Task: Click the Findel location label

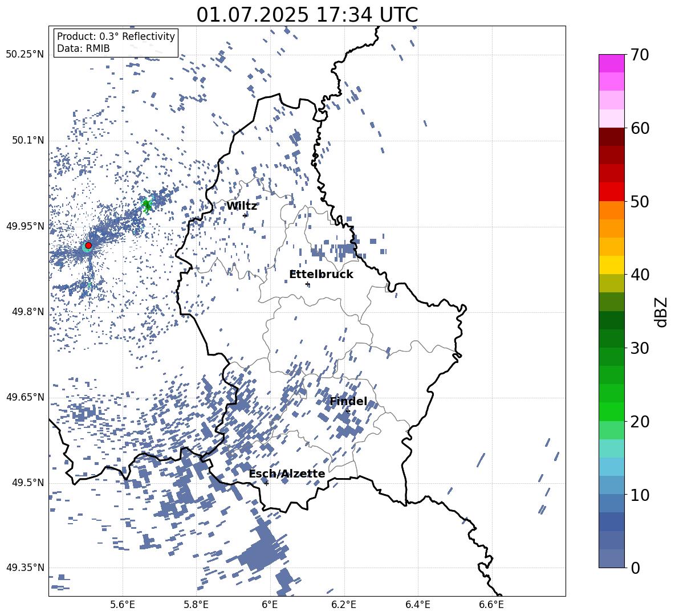Action: [x=348, y=401]
